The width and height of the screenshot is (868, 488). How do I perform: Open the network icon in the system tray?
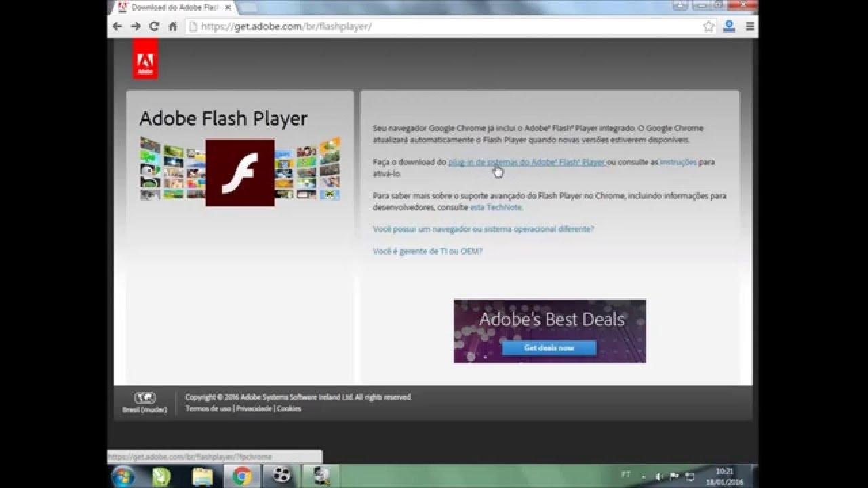click(690, 476)
